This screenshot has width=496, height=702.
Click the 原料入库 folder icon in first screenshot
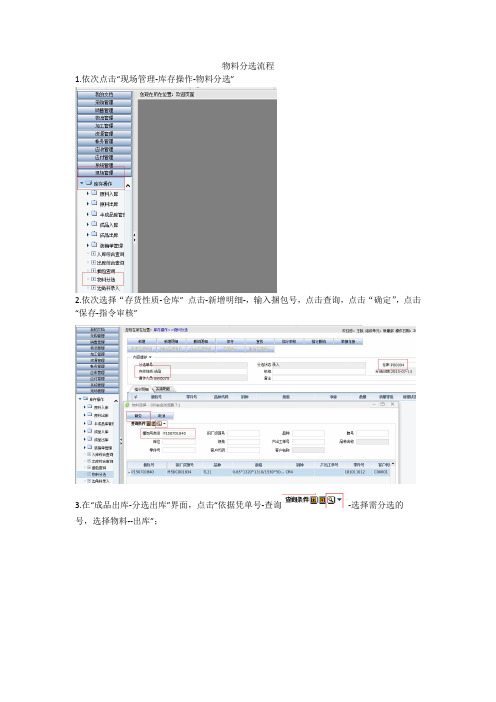tap(94, 193)
